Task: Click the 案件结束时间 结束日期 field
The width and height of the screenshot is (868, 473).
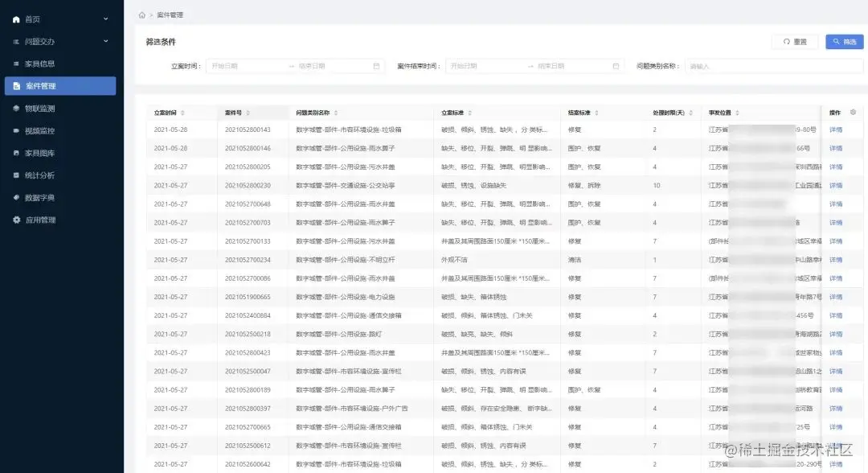Action: coord(572,66)
